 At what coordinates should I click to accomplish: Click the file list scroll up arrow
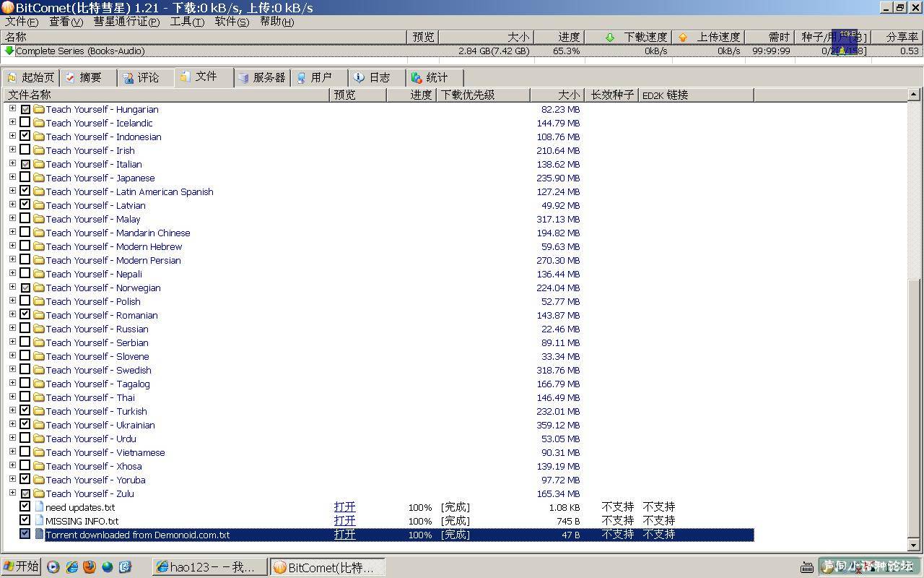[914, 95]
